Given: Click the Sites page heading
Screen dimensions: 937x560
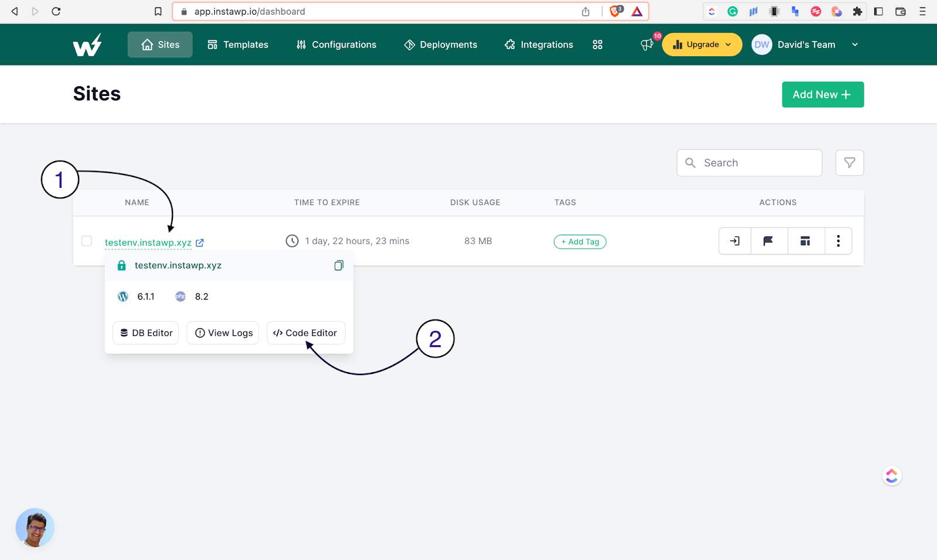Looking at the screenshot, I should click(x=97, y=94).
